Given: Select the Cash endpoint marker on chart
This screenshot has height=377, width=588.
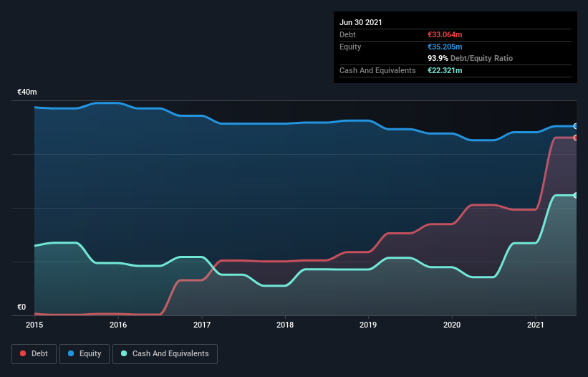Looking at the screenshot, I should click(x=575, y=196).
